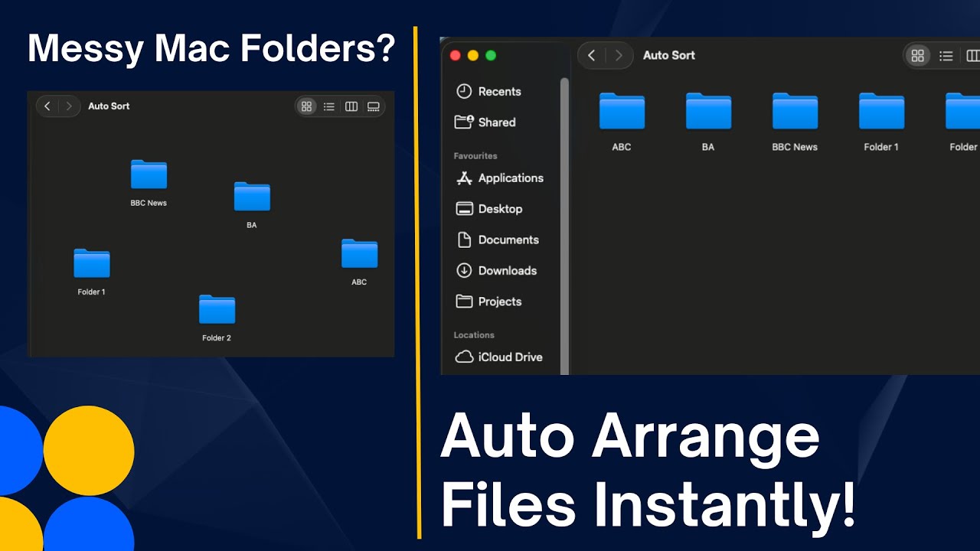Screen dimensions: 980x551
Task: Select Folder 1 in left window
Action: pyautogui.click(x=92, y=272)
